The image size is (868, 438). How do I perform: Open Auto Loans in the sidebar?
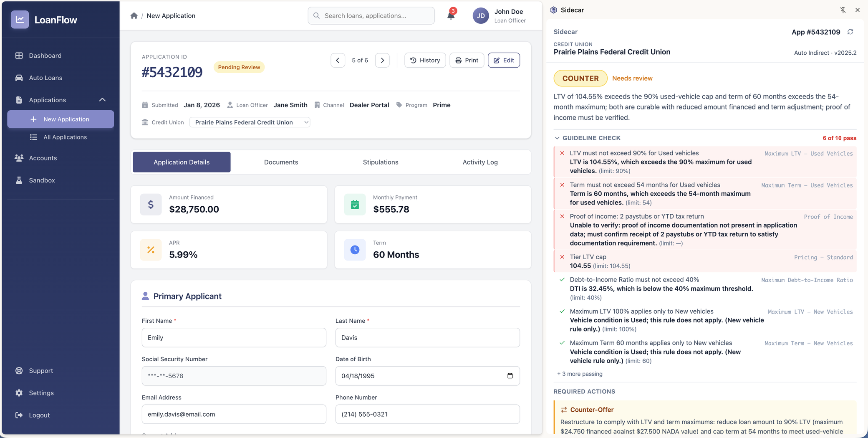(x=61, y=78)
